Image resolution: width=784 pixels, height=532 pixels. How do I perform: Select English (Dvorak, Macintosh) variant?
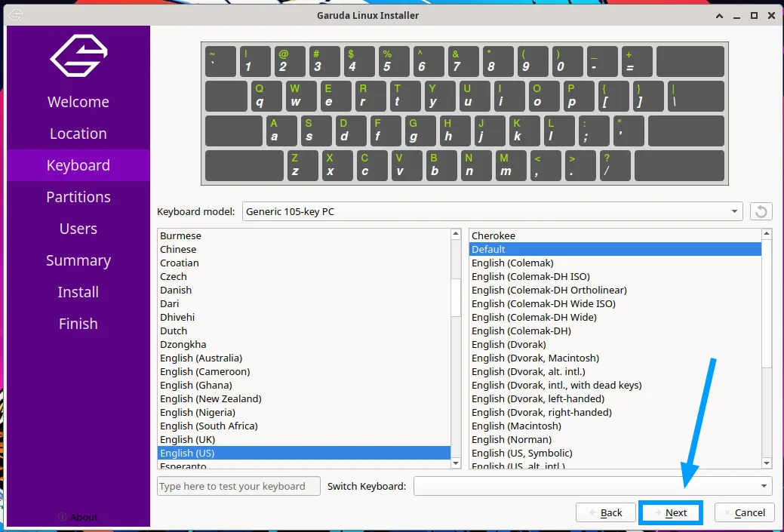click(x=615, y=358)
